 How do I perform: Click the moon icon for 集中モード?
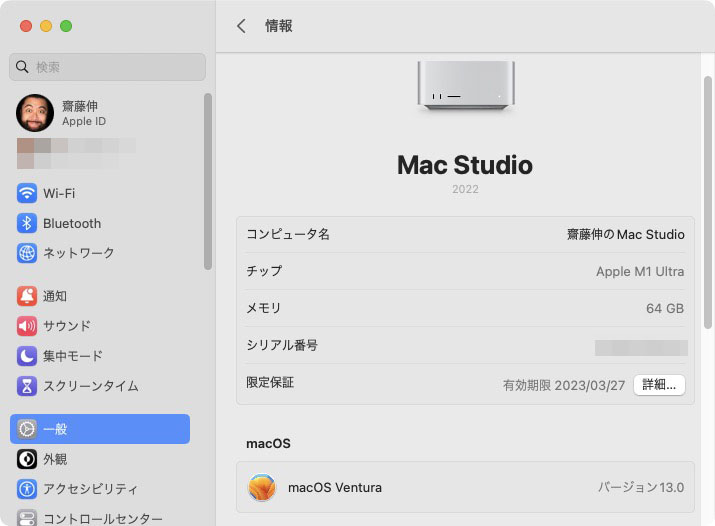click(x=27, y=356)
